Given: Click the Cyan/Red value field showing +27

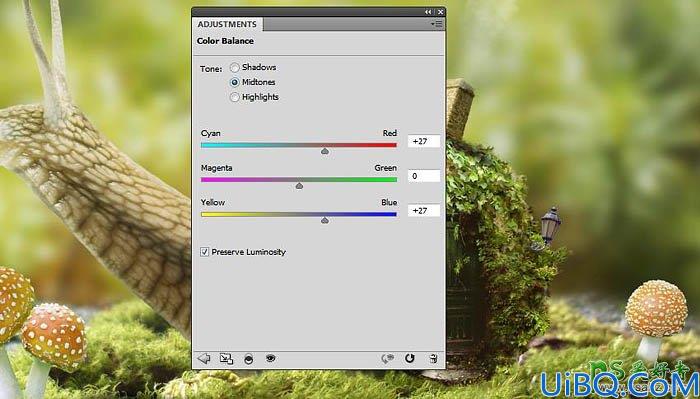Looking at the screenshot, I should [x=424, y=141].
